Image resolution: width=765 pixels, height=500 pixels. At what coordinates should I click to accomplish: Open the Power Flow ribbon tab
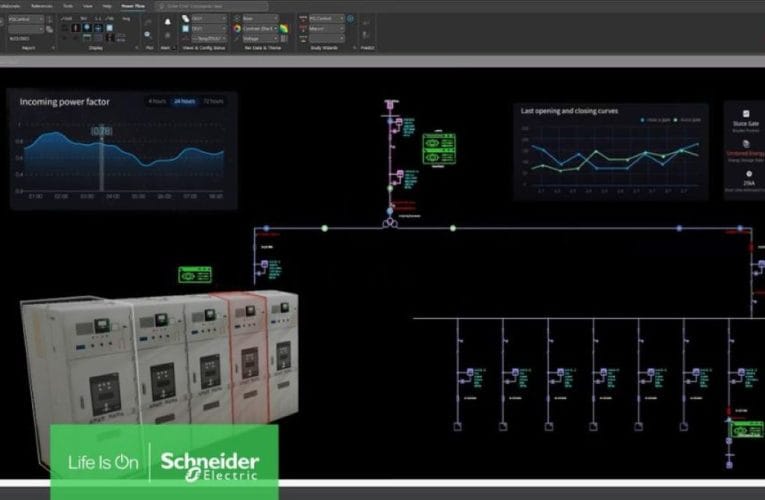coord(133,6)
